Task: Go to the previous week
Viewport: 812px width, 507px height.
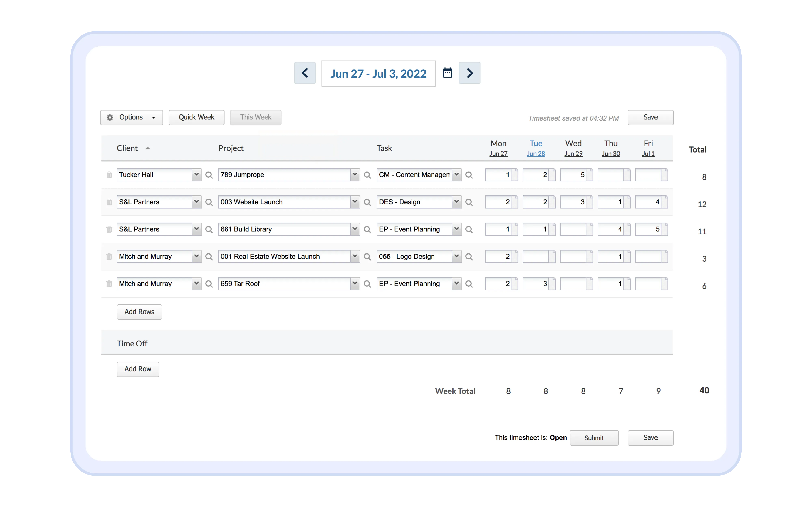Action: click(x=305, y=73)
